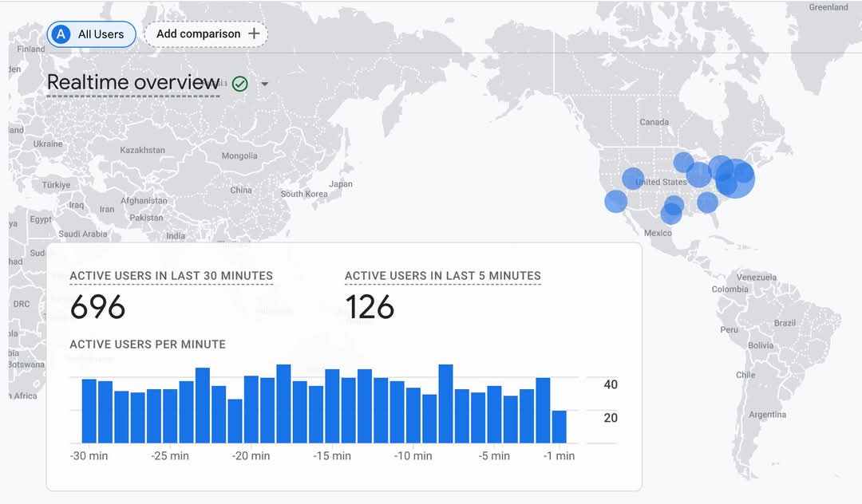862x504 pixels.
Task: Click the largest blue bubble on US East Coast
Action: point(735,178)
